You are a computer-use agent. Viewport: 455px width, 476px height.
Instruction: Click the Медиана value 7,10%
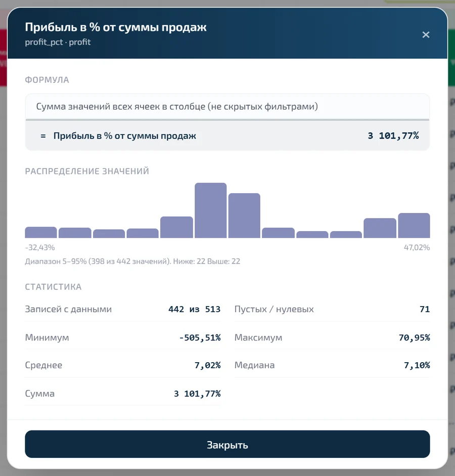click(417, 365)
